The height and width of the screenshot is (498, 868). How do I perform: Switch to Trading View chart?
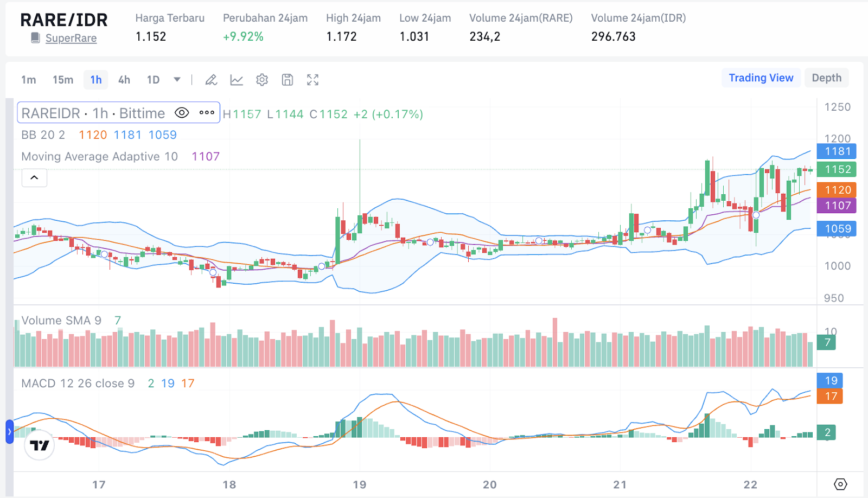(761, 78)
